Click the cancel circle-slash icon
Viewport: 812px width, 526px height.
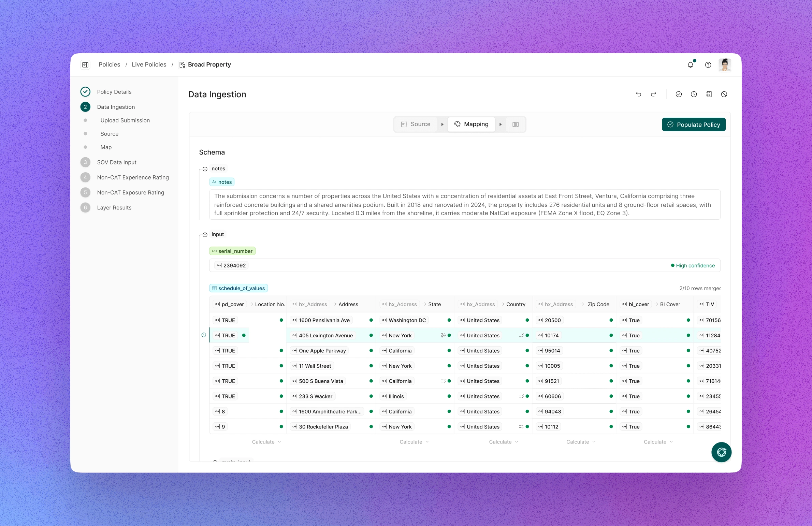coord(724,94)
